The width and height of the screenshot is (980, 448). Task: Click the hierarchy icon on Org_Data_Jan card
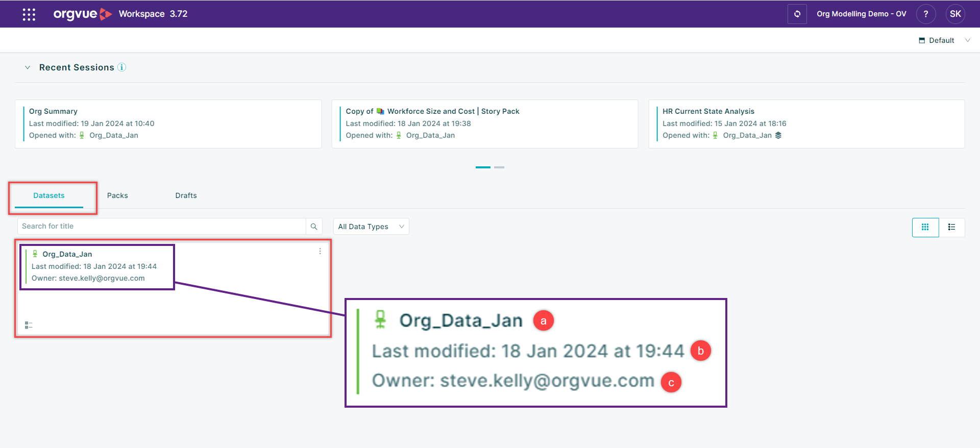click(x=29, y=325)
